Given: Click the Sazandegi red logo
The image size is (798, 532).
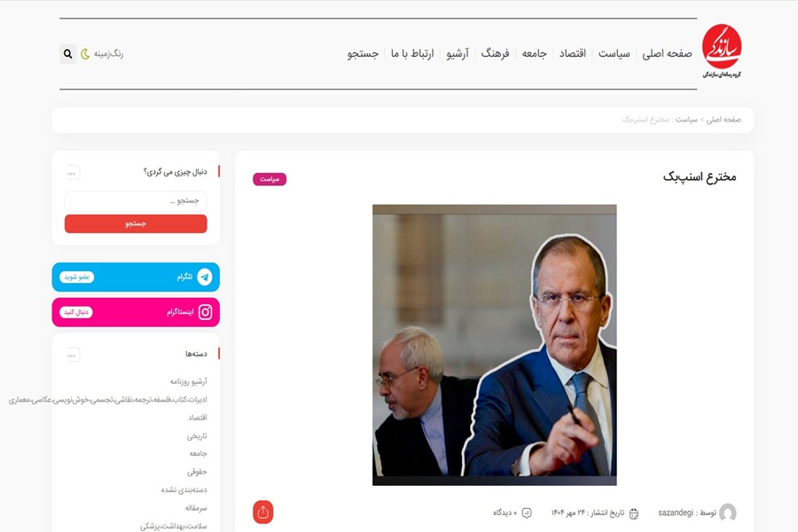Looking at the screenshot, I should pos(722,50).
